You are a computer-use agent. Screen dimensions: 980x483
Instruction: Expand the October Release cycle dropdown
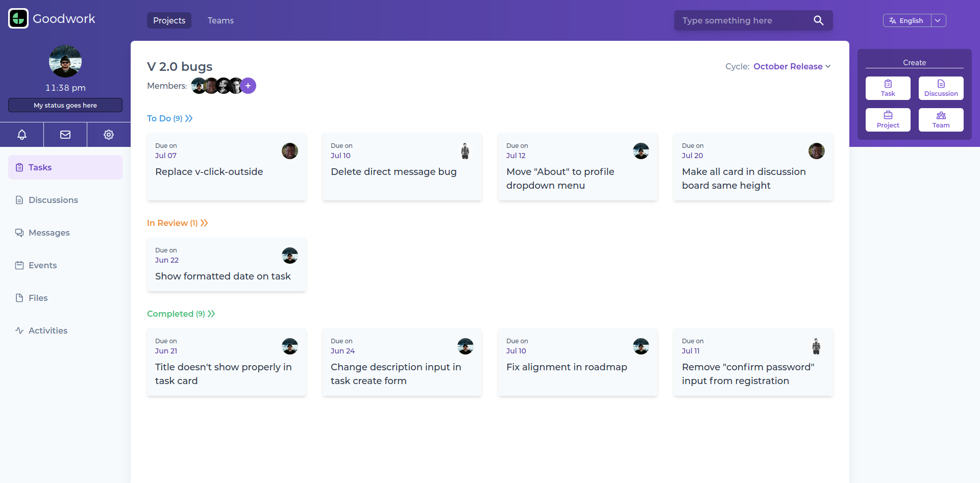(x=792, y=66)
